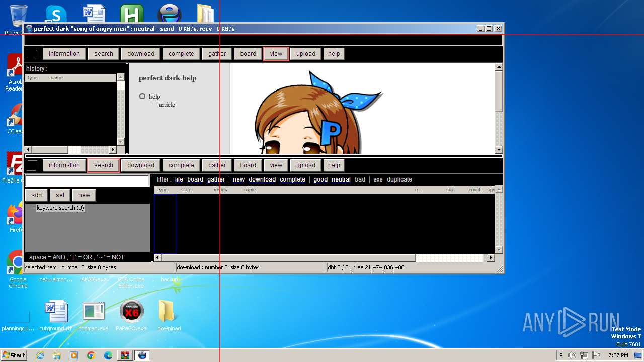Viewport: 644px width, 362px height.
Task: Expand the help radio item
Action: 142,96
